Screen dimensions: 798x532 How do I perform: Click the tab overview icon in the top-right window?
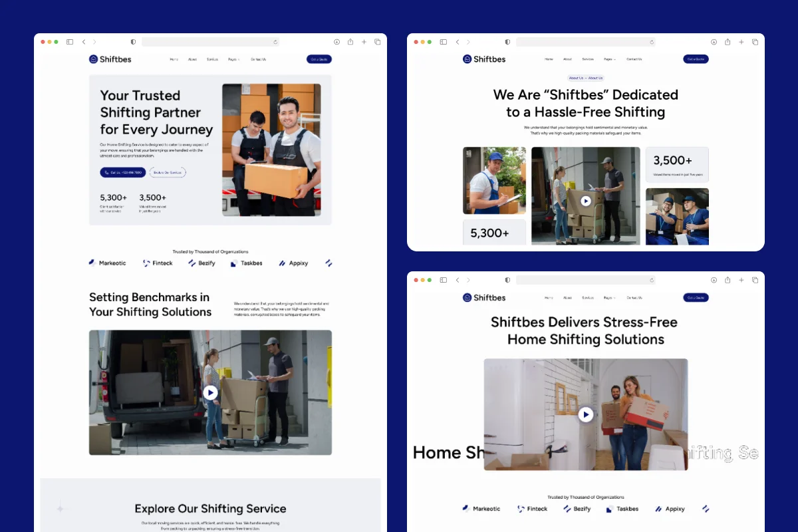click(755, 42)
